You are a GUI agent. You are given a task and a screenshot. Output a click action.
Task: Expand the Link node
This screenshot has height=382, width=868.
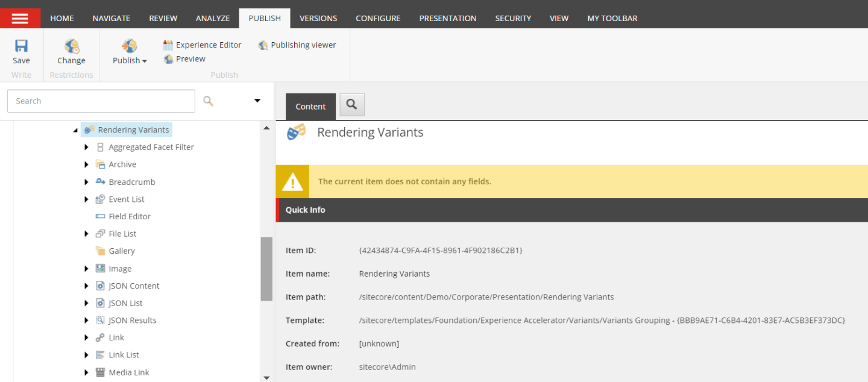click(87, 337)
